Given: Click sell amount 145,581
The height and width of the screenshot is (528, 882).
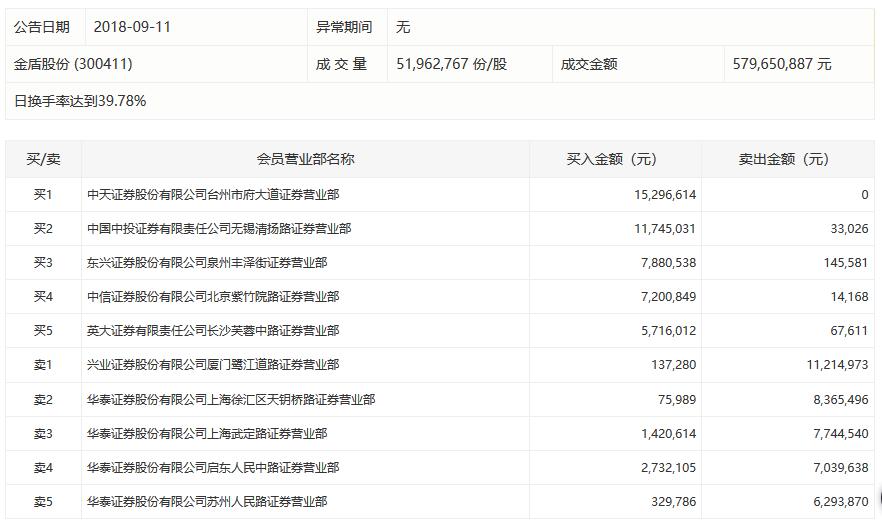Looking at the screenshot, I should point(846,263).
